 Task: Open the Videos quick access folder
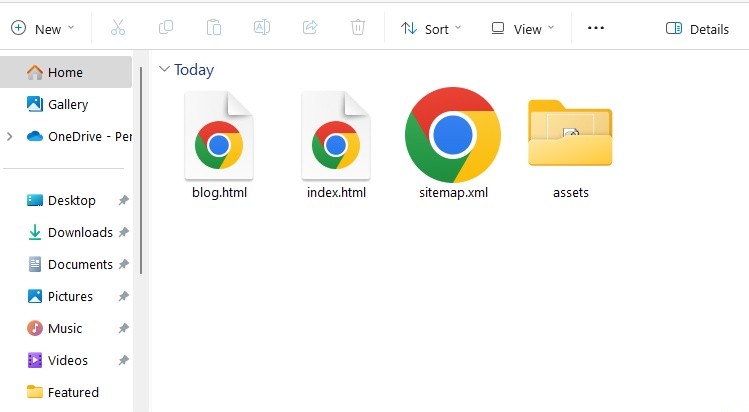57,360
